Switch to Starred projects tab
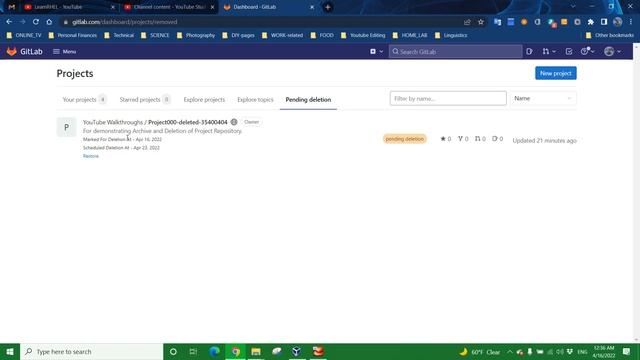 [x=145, y=100]
